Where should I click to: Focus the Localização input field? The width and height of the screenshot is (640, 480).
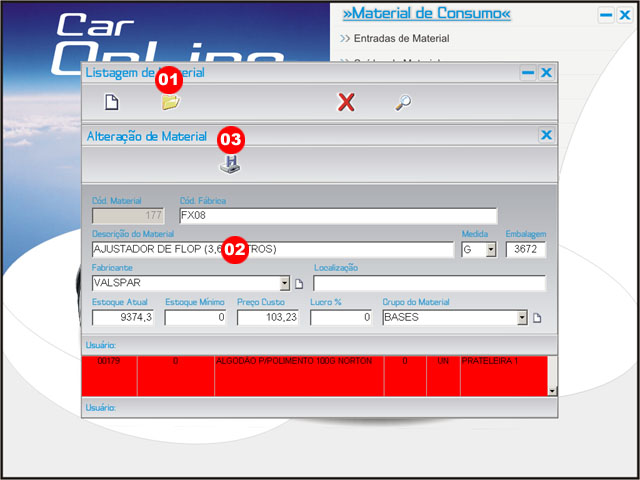(429, 284)
